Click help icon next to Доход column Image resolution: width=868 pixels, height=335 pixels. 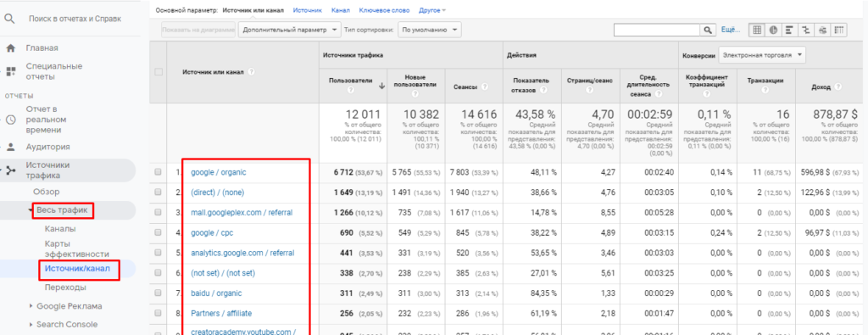pyautogui.click(x=838, y=87)
